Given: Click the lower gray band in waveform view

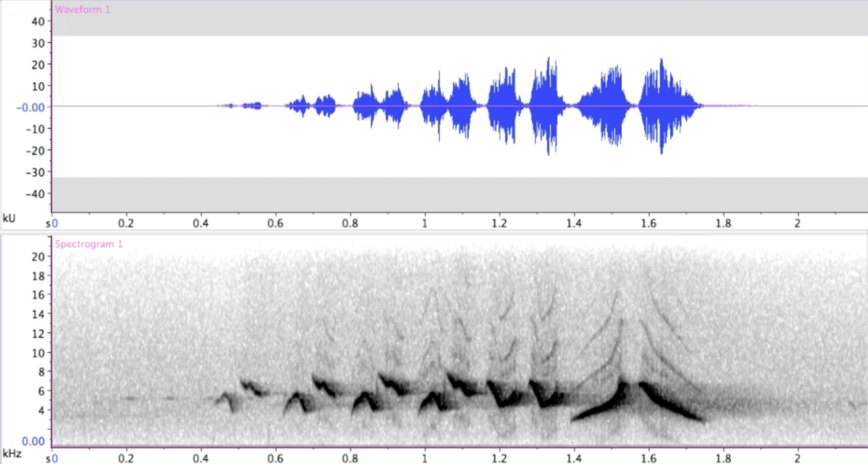Looking at the screenshot, I should [x=460, y=194].
